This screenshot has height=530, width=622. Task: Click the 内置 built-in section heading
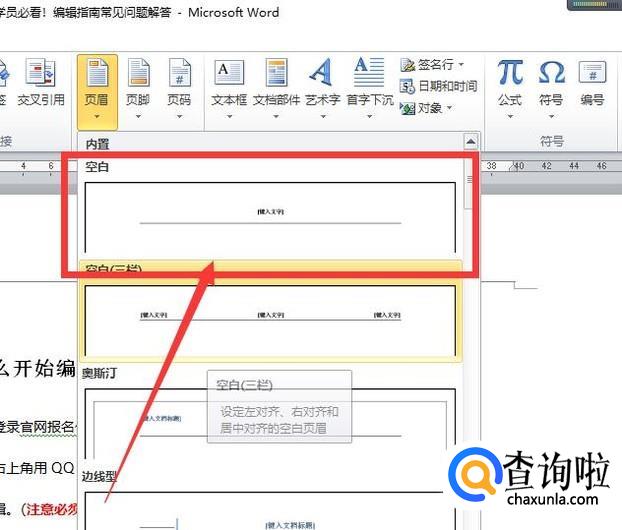point(98,144)
